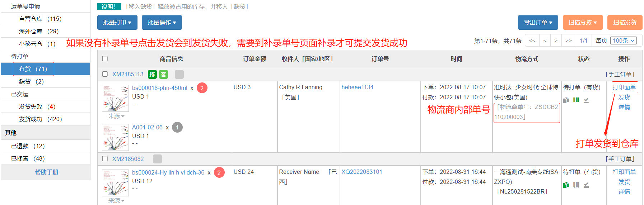Open product thumbnail of A001-02-06
This screenshot has height=205, width=644.
pyautogui.click(x=115, y=137)
